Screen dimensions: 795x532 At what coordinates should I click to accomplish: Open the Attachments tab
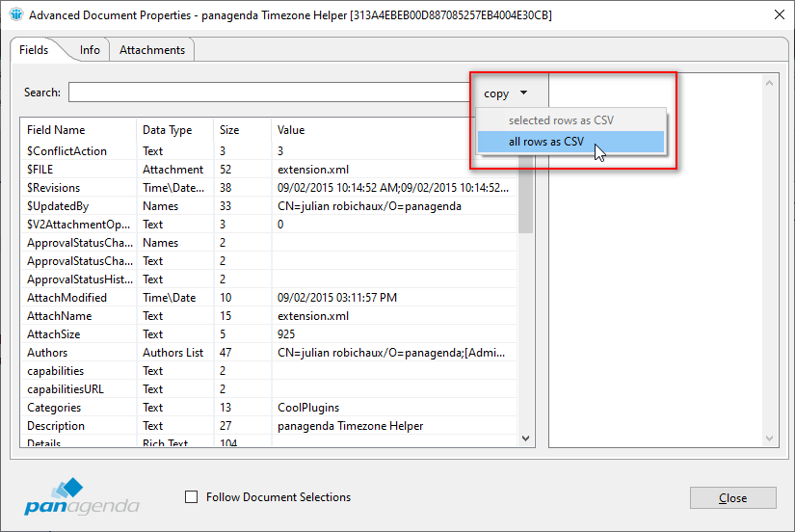(152, 50)
